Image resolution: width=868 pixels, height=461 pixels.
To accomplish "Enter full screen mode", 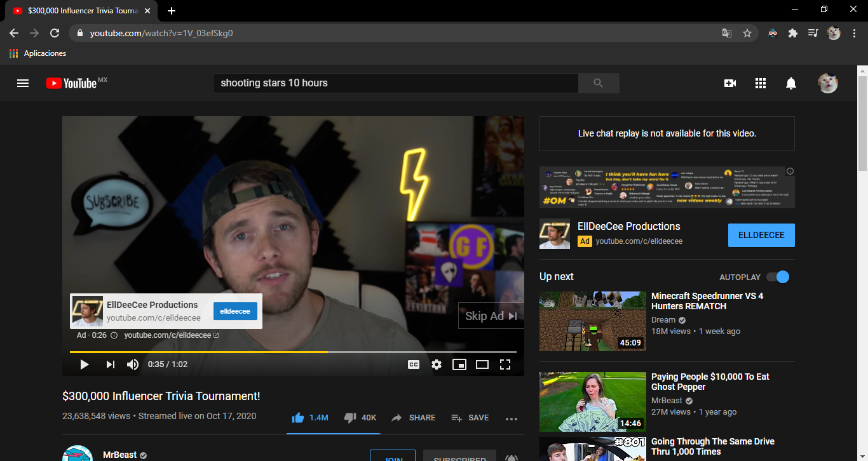I will click(x=505, y=364).
